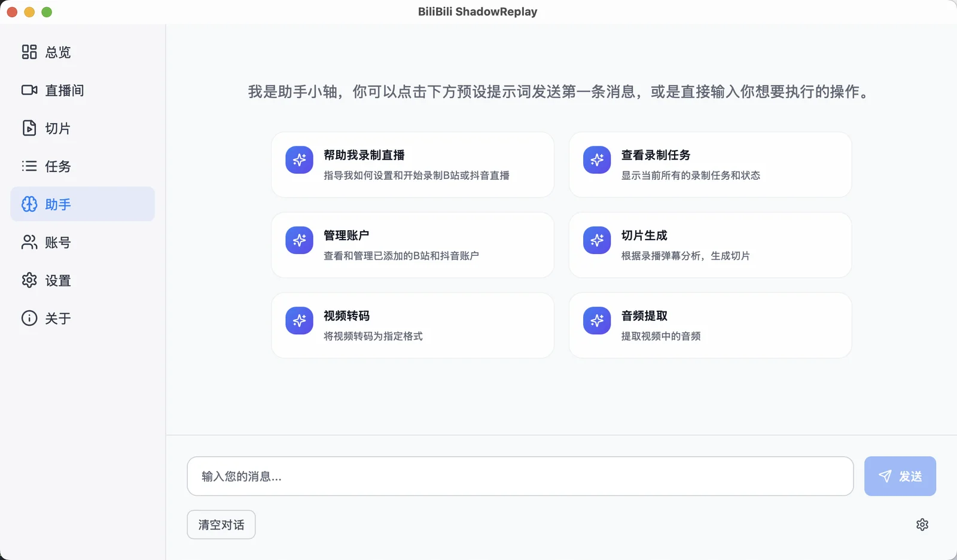Click description 指导我如何设置和开始录制B站或抖音直播

tap(417, 175)
